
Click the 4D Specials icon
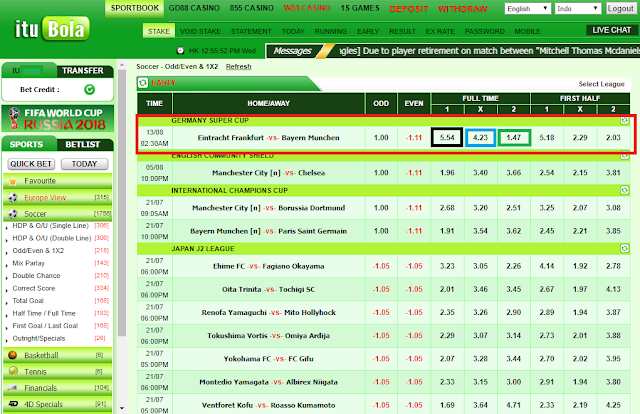coord(13,404)
